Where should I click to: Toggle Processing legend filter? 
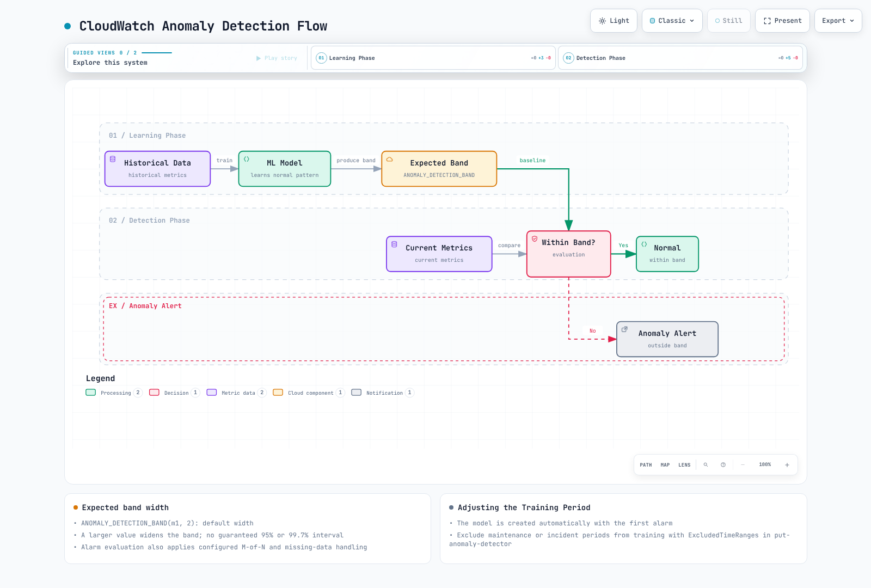point(114,393)
